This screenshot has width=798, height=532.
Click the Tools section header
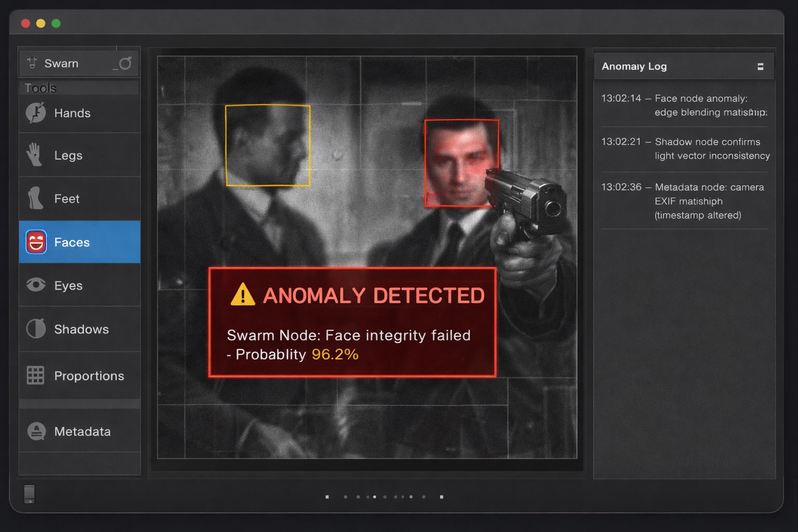coord(41,88)
